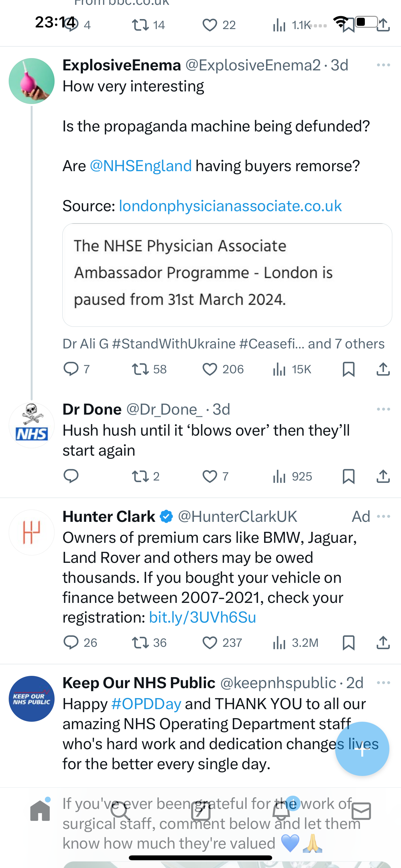
Task: Open more options for Dr Done reply
Action: pyautogui.click(x=384, y=409)
